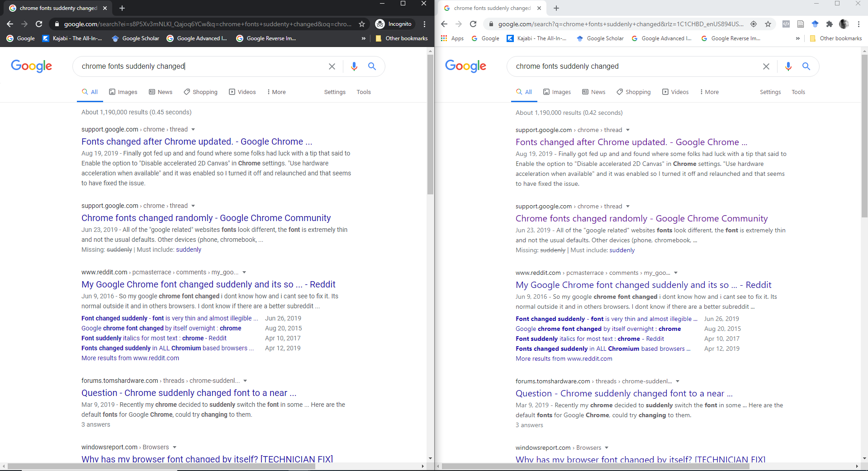The image size is (868, 471).
Task: Open the Apps shortcut in the right window
Action: [x=452, y=38]
